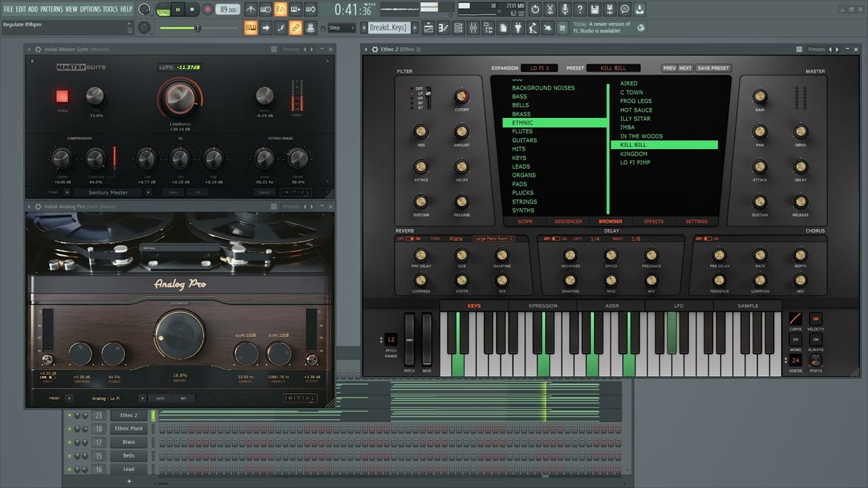Open the Playlist view icon
Viewport: 868px width, 488px height.
pos(429,28)
